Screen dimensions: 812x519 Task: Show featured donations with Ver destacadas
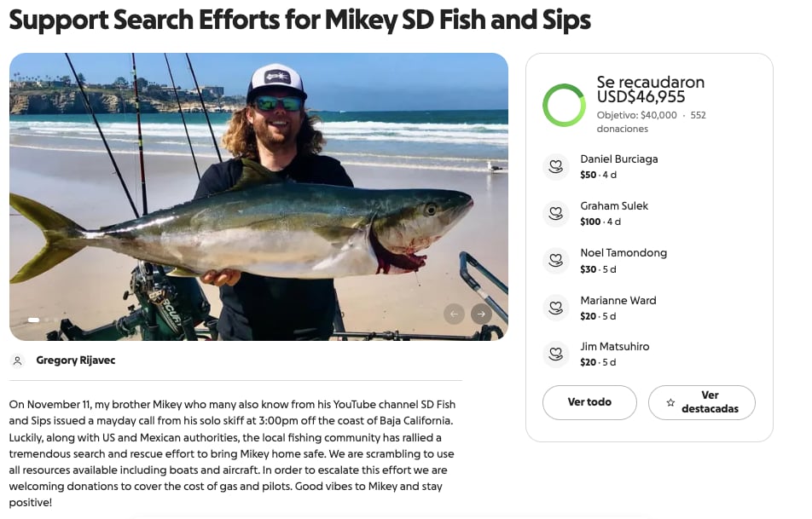702,402
